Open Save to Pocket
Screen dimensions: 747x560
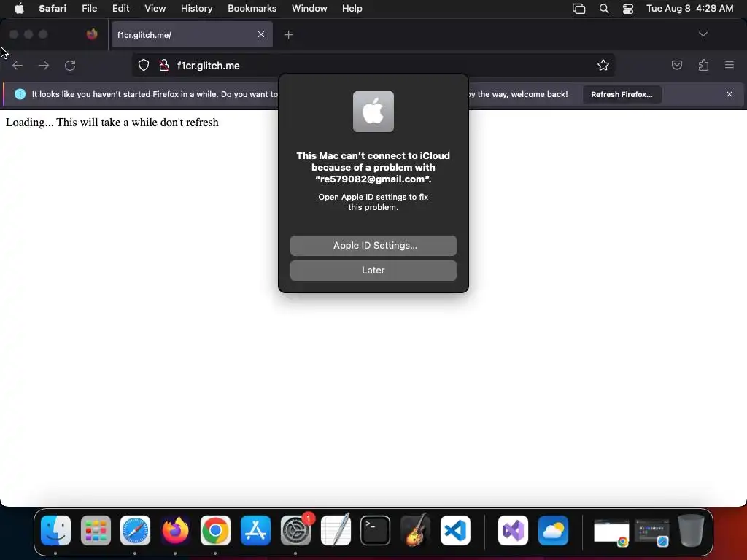coord(676,65)
